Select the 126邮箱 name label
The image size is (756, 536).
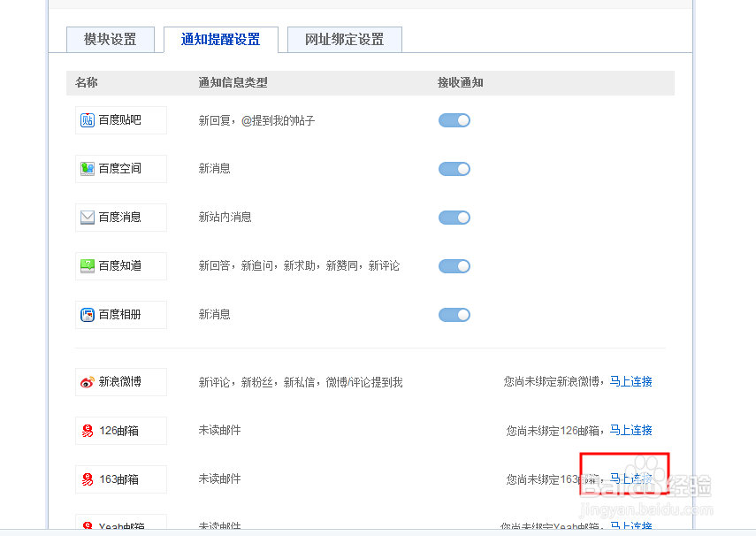coord(118,431)
